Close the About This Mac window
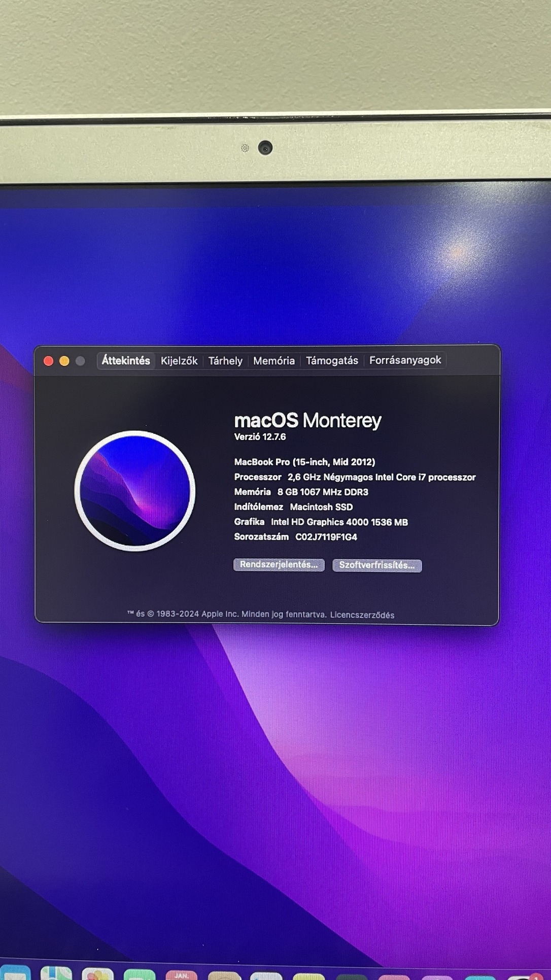 (49, 361)
